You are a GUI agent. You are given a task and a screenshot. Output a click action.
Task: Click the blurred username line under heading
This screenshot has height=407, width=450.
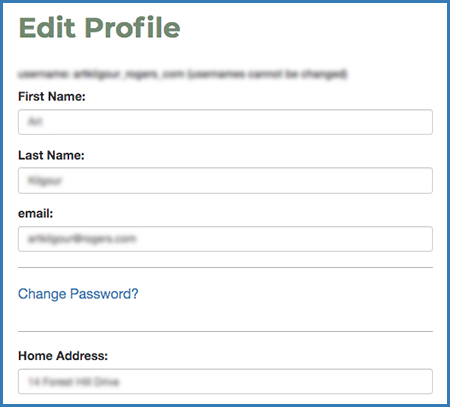(x=182, y=74)
